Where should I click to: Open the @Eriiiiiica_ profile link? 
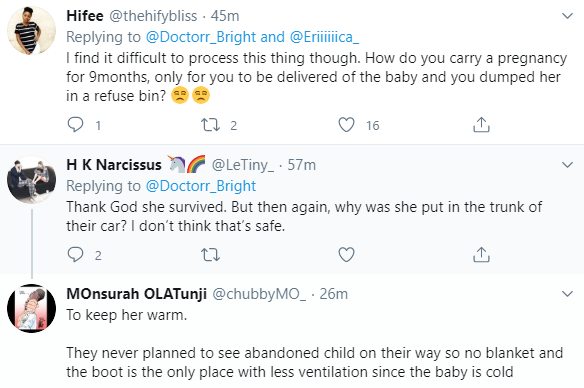324,37
